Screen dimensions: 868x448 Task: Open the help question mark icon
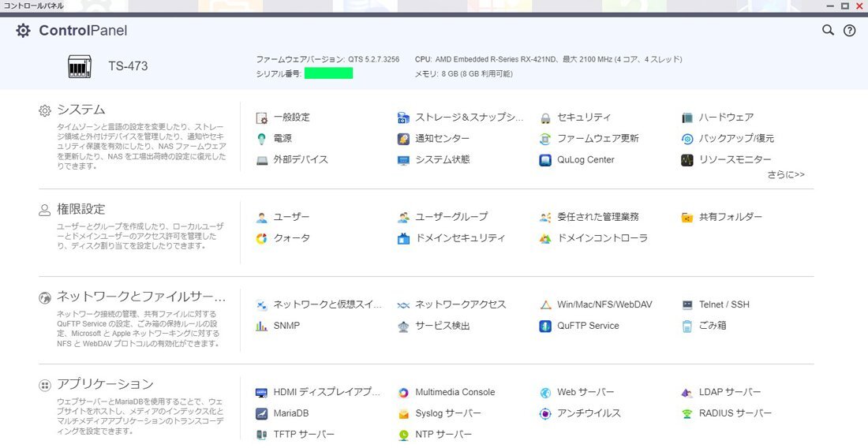[x=849, y=31]
